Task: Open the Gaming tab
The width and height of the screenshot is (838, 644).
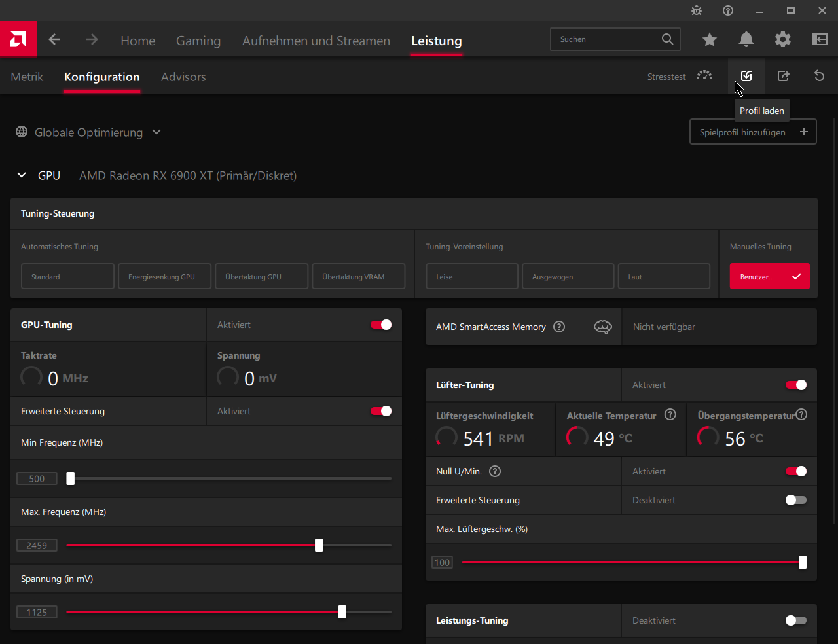Action: click(x=198, y=41)
